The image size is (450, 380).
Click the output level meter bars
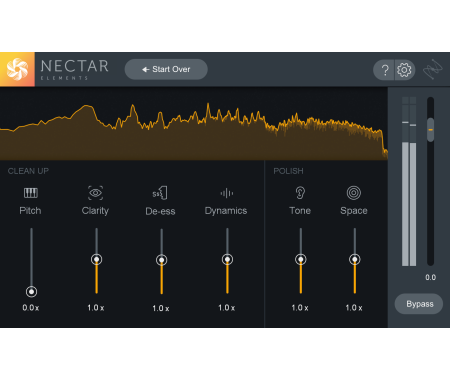coord(409,182)
